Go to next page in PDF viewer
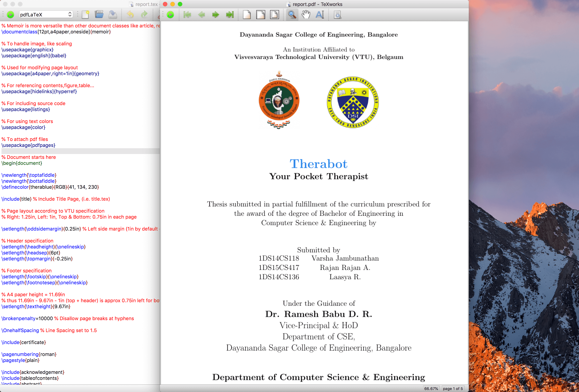 coord(216,15)
